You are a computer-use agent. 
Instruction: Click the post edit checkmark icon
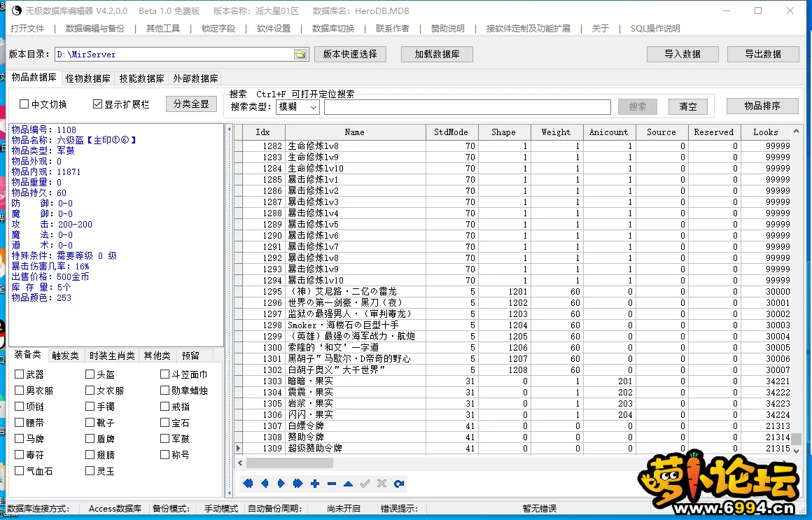click(x=365, y=483)
